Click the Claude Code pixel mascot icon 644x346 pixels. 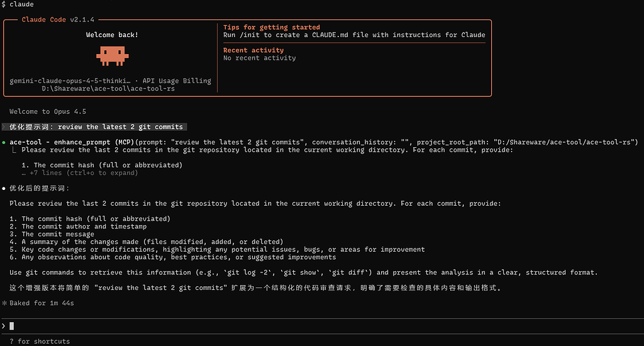[112, 56]
